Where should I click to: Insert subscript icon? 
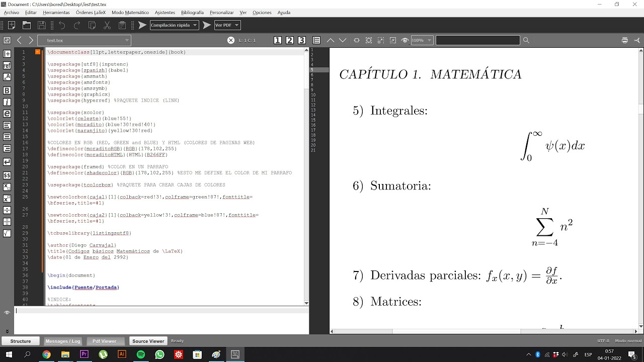pyautogui.click(x=7, y=187)
